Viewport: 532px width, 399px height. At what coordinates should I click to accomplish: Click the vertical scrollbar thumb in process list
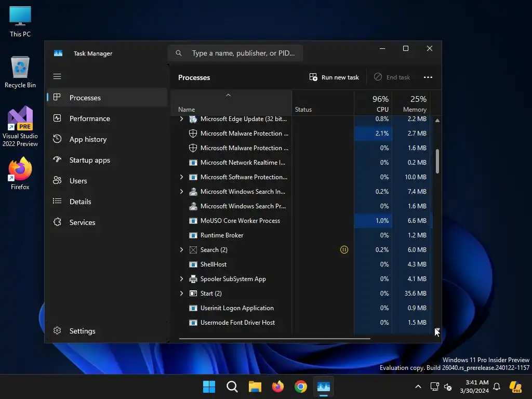(x=437, y=161)
